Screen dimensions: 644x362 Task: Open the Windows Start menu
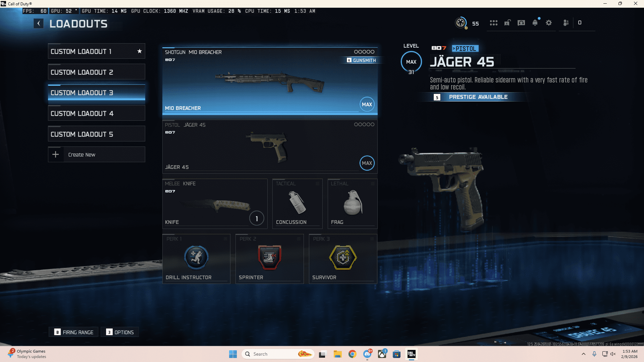click(233, 354)
